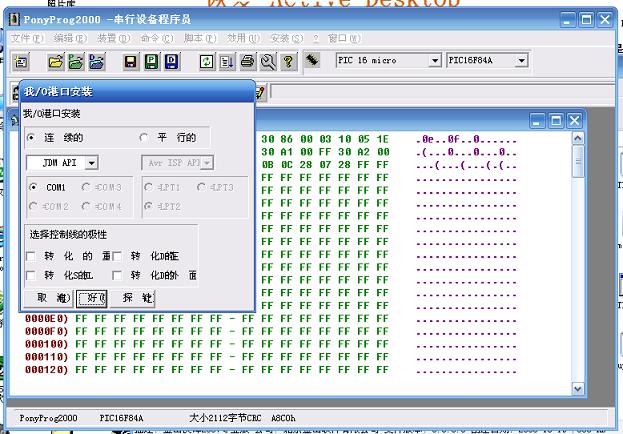The image size is (623, 434).
Task: Click the 取消 cancel button in dialog
Action: point(48,298)
